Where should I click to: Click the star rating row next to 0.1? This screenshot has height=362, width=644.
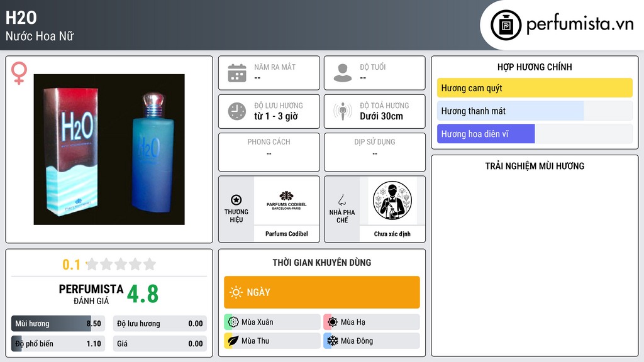coord(121,264)
